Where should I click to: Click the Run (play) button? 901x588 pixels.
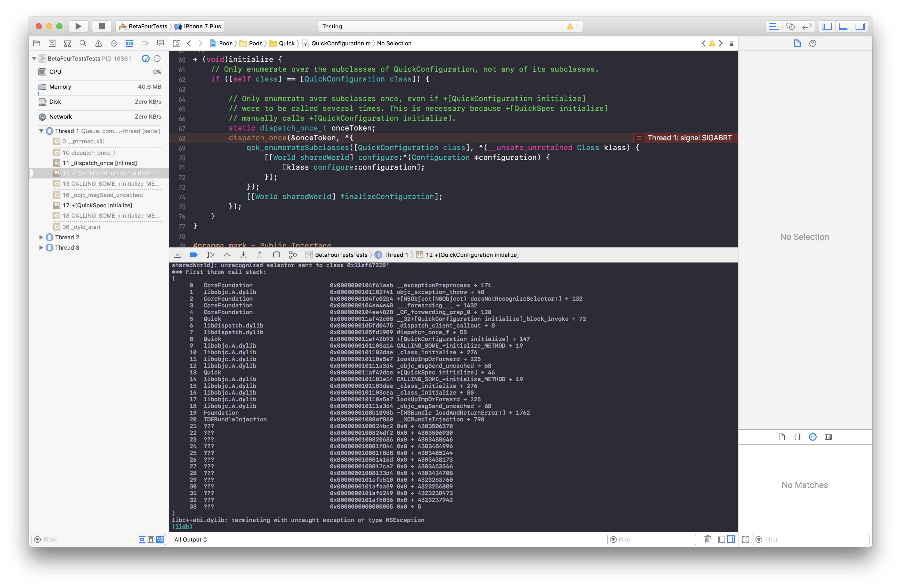tap(78, 26)
